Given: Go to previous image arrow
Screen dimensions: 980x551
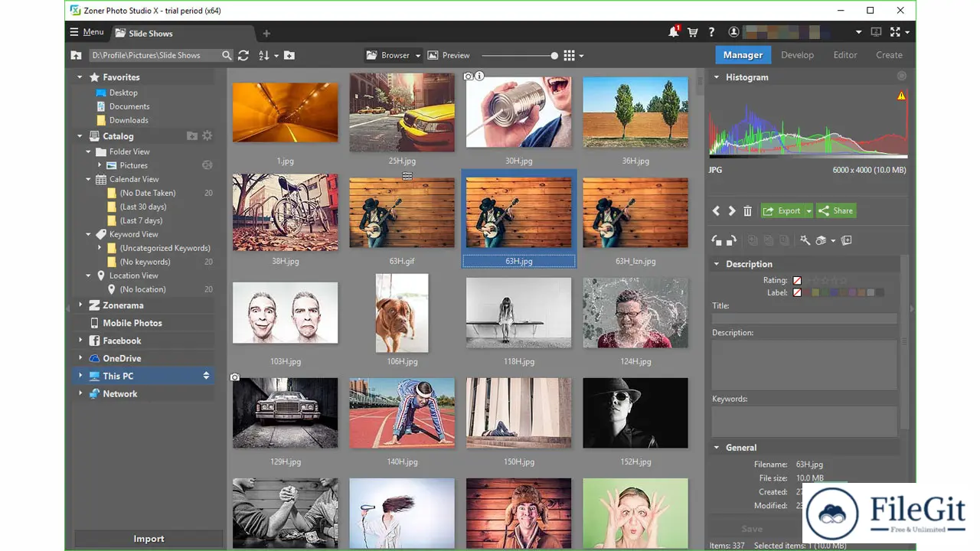Looking at the screenshot, I should (716, 210).
